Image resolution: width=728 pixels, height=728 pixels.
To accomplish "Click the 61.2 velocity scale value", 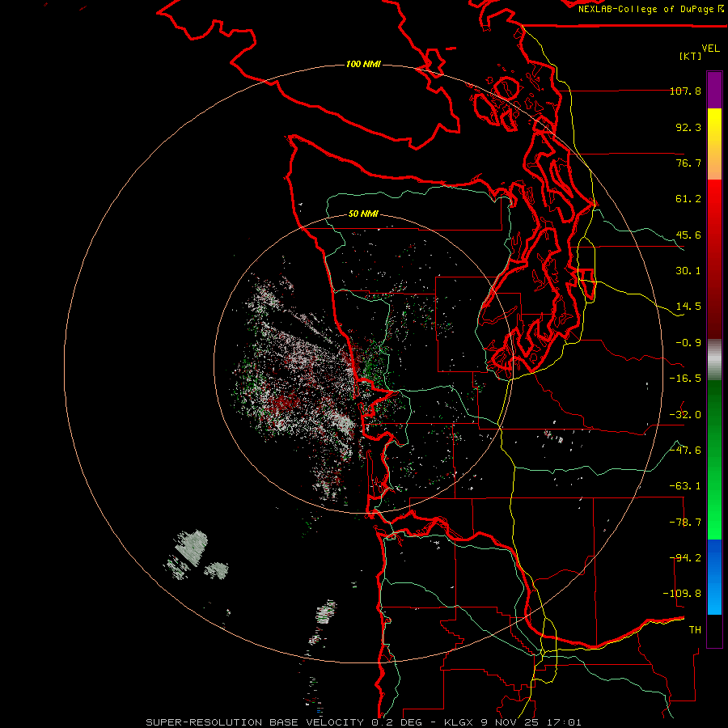I will click(x=688, y=199).
